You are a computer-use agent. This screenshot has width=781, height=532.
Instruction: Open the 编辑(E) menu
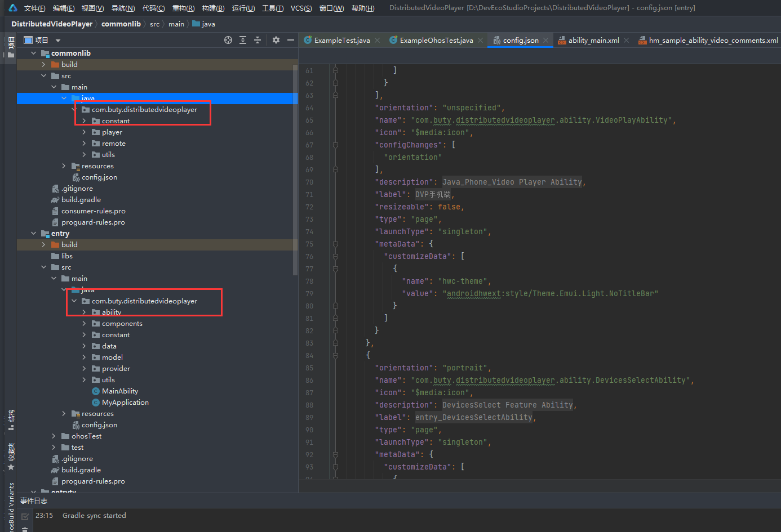click(x=64, y=8)
